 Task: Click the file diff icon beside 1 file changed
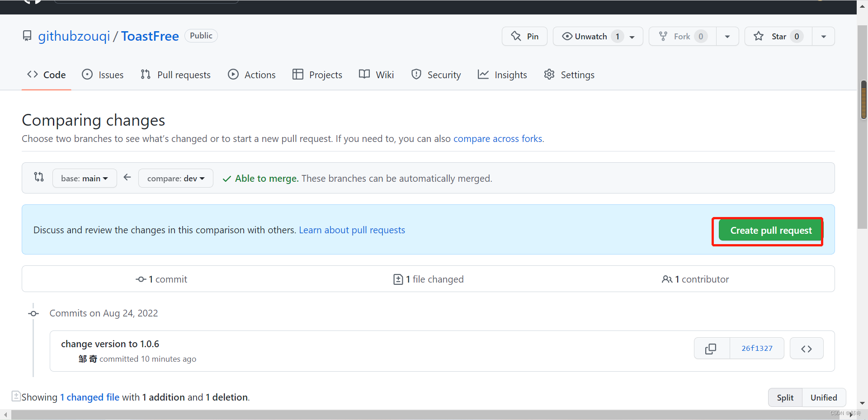click(398, 279)
